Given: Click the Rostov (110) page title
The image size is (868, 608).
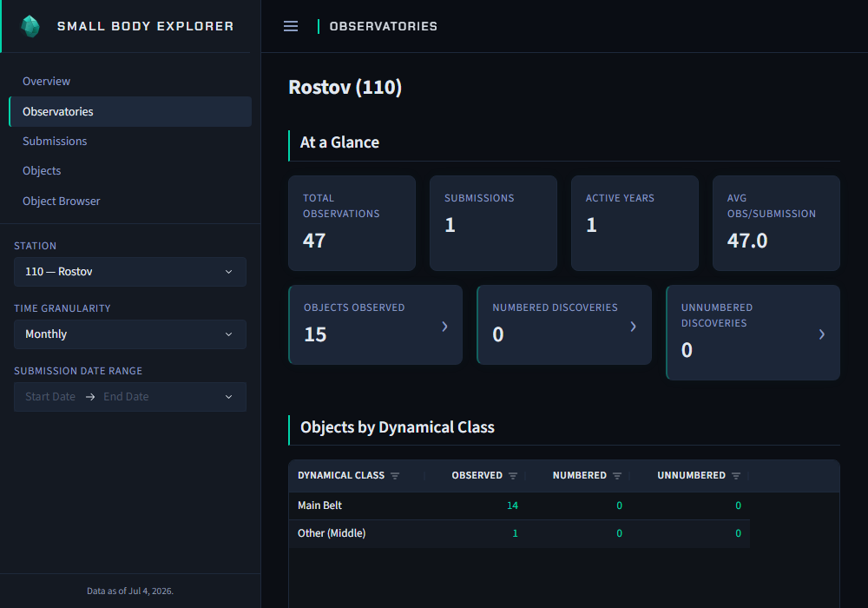Looking at the screenshot, I should 345,88.
